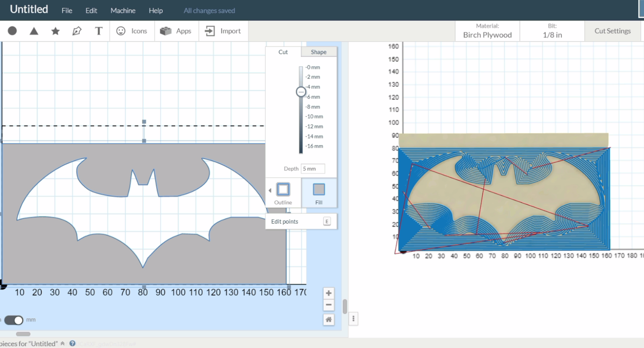Select the triangle shape tool
Image resolution: width=644 pixels, height=348 pixels.
[x=34, y=31]
